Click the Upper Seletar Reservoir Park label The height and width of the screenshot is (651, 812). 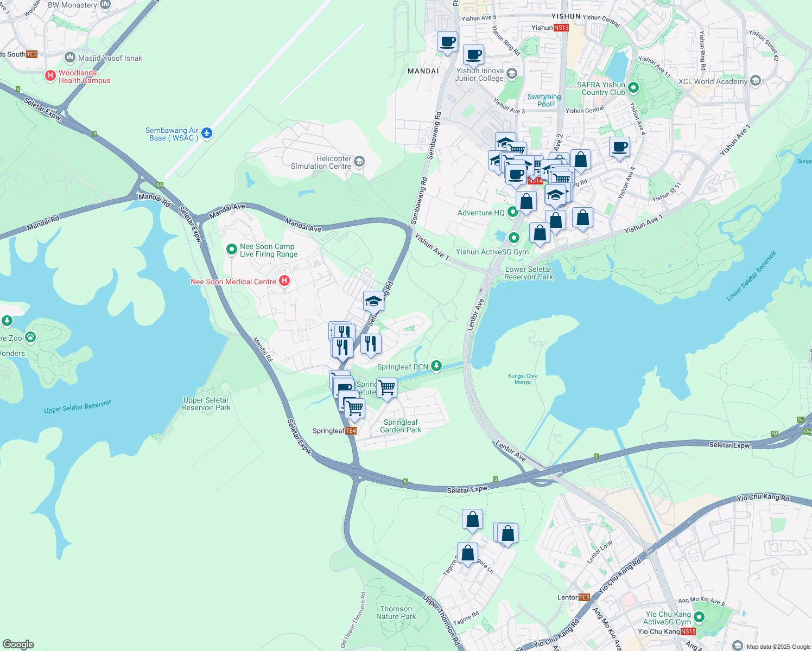206,404
